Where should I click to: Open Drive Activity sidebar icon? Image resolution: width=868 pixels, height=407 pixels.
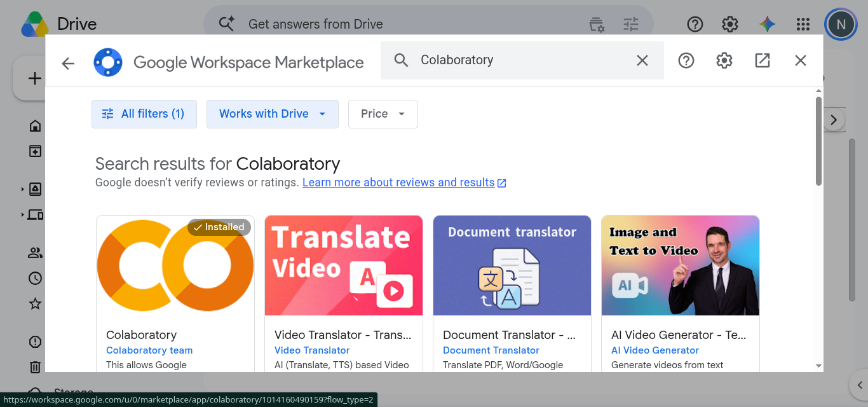click(x=36, y=151)
